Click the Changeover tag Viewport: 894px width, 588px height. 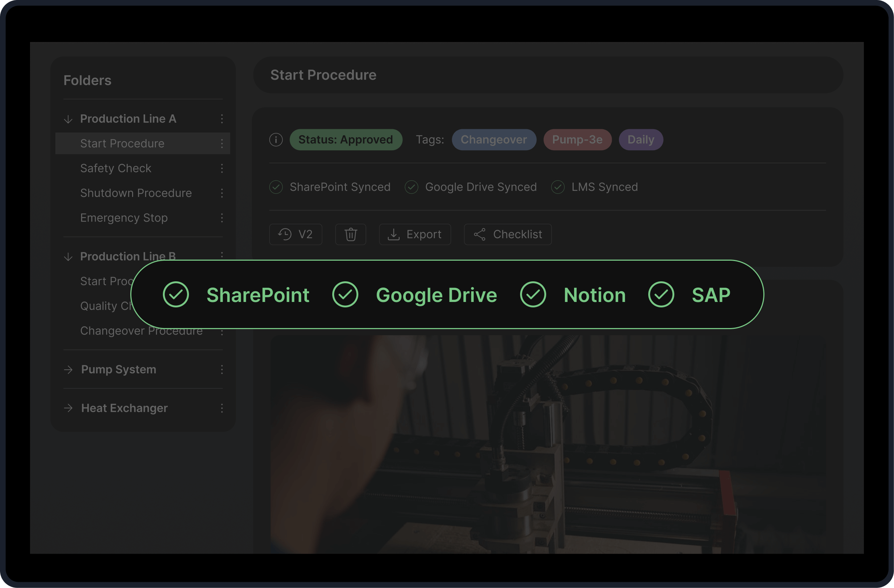tap(494, 140)
